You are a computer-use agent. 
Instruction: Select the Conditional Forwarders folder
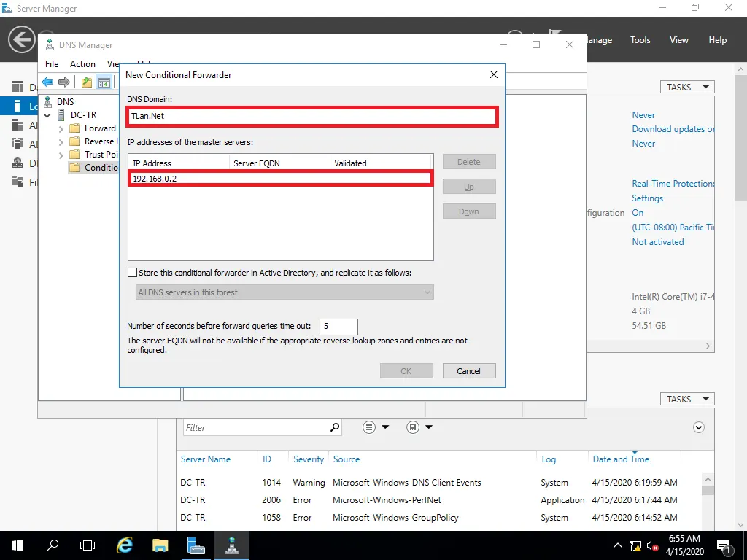coord(94,167)
